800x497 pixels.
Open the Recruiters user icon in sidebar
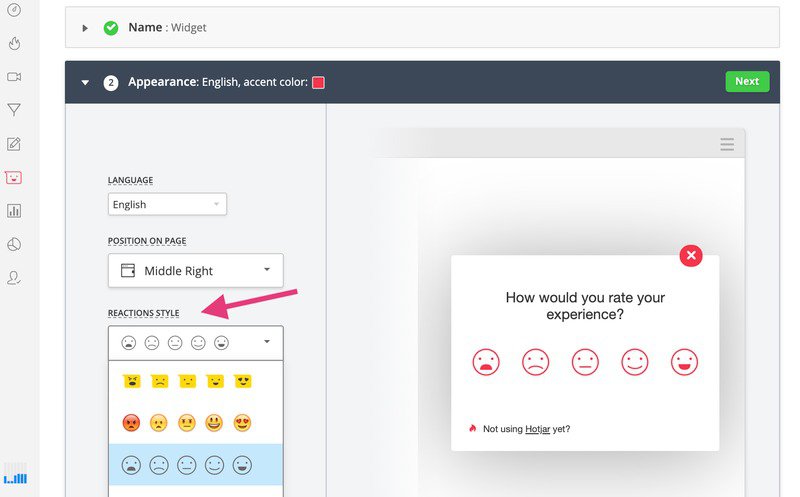(14, 277)
